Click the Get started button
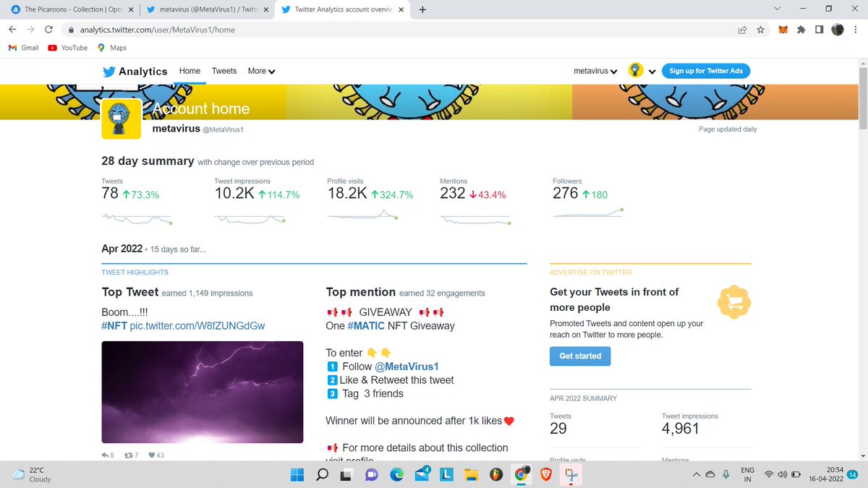Image resolution: width=868 pixels, height=488 pixels. point(580,356)
